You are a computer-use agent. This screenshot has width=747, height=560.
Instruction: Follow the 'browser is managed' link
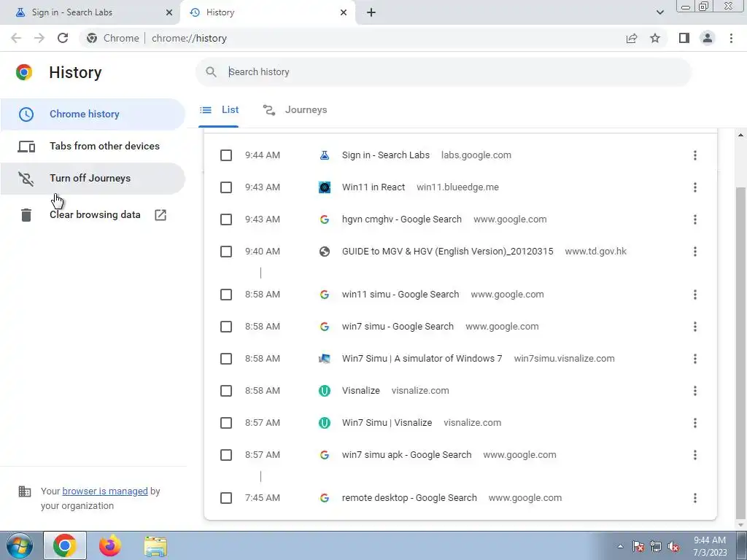pos(105,491)
